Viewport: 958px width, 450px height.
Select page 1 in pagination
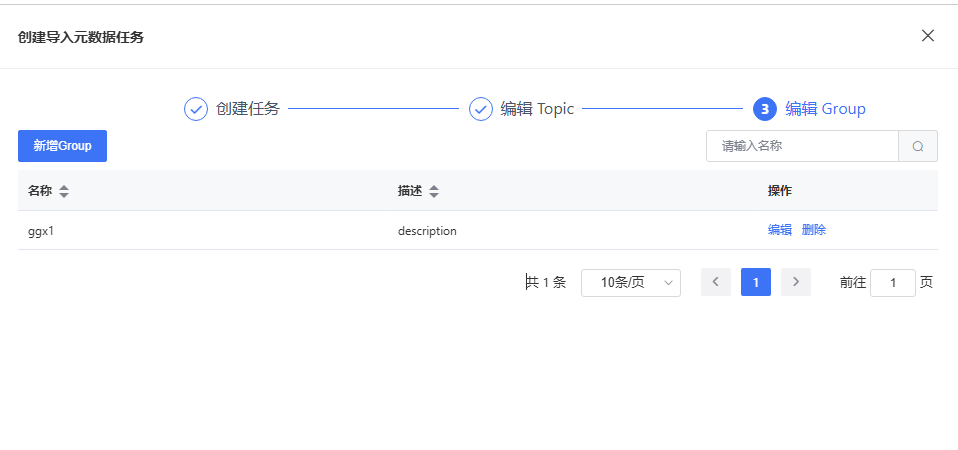tap(755, 283)
